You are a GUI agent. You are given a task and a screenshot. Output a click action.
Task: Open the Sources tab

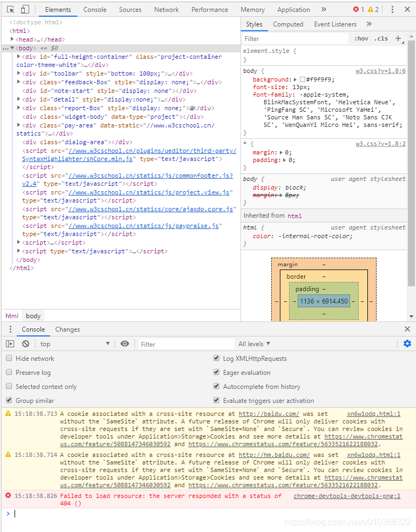click(130, 10)
